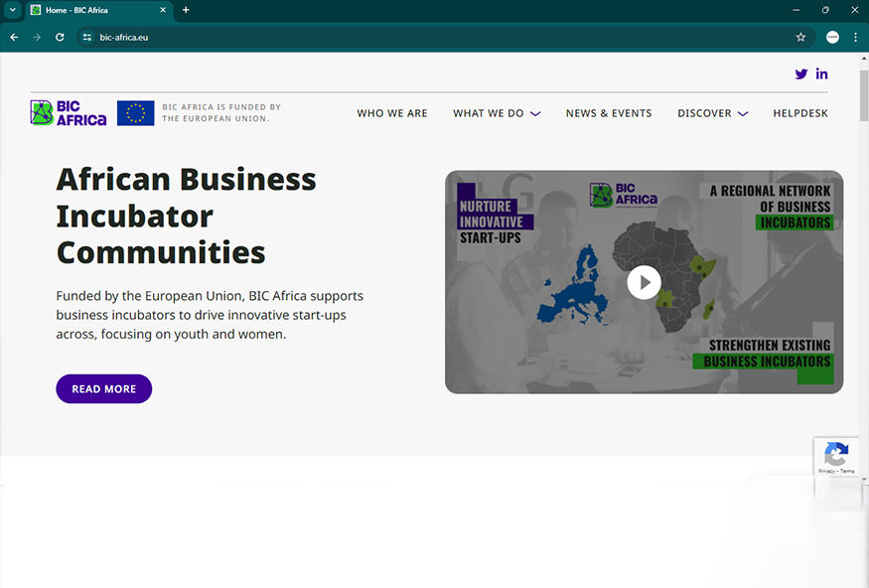This screenshot has height=588, width=869.
Task: Open a new browser tab
Action: pyautogui.click(x=186, y=10)
